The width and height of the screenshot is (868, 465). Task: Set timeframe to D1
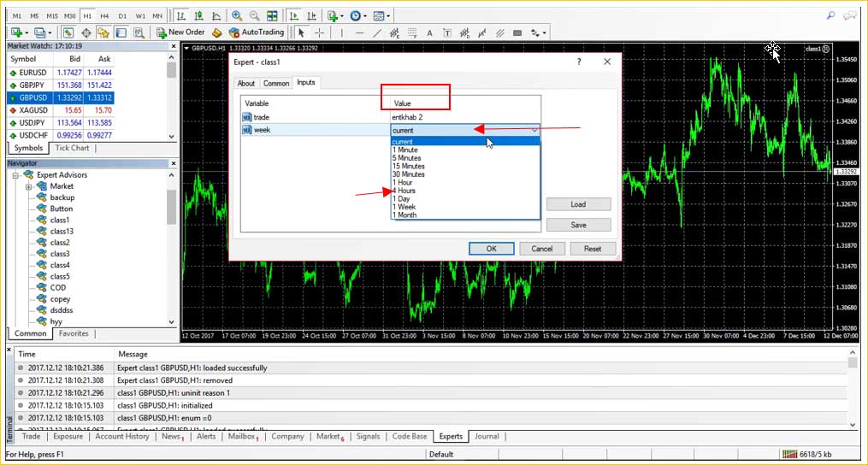(122, 16)
